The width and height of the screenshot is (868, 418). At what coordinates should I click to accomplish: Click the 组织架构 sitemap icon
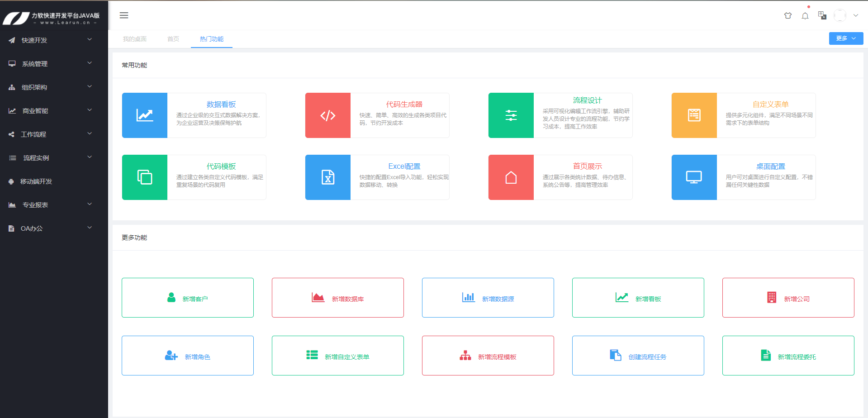(12, 87)
